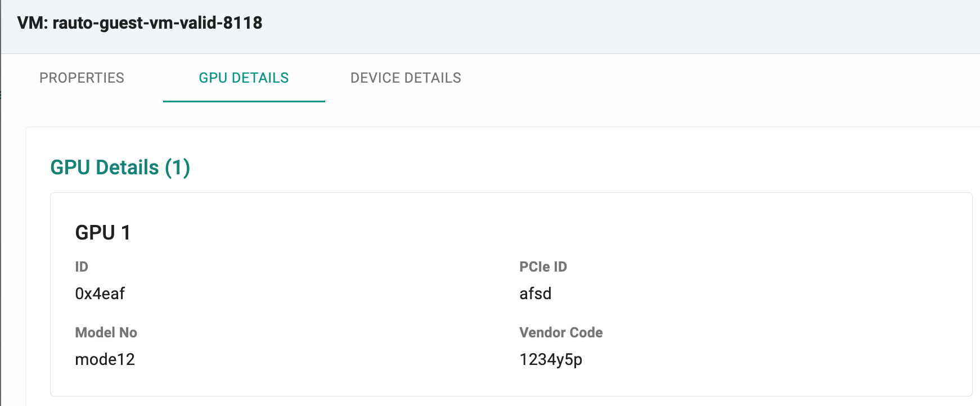Click the teal underline below GPU DETAILS
980x406 pixels.
coord(244,102)
